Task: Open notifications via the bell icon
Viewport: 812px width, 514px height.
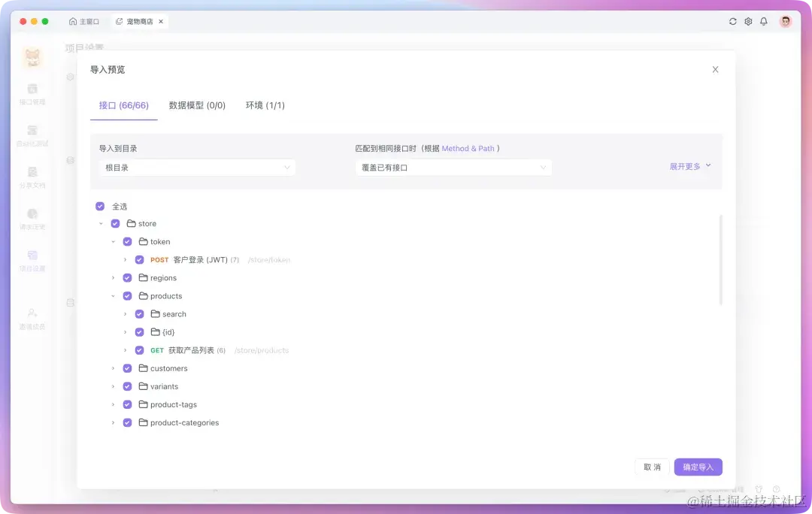Action: point(763,21)
